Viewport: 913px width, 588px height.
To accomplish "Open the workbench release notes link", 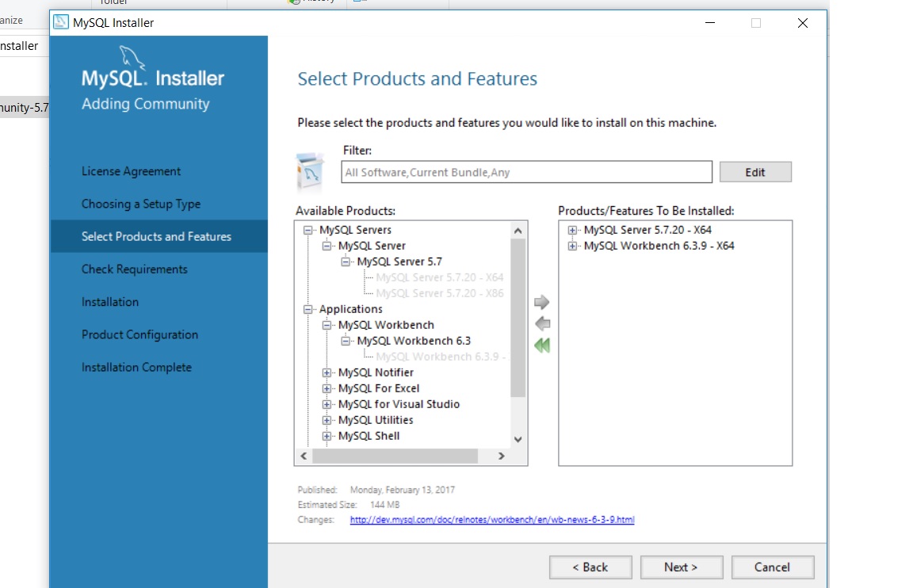I will click(492, 519).
